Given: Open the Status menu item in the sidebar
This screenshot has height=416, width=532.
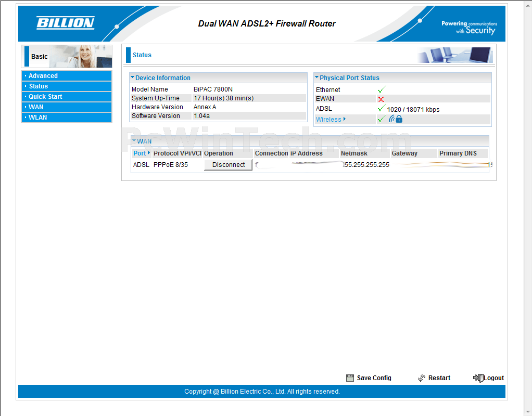Looking at the screenshot, I should click(x=67, y=86).
